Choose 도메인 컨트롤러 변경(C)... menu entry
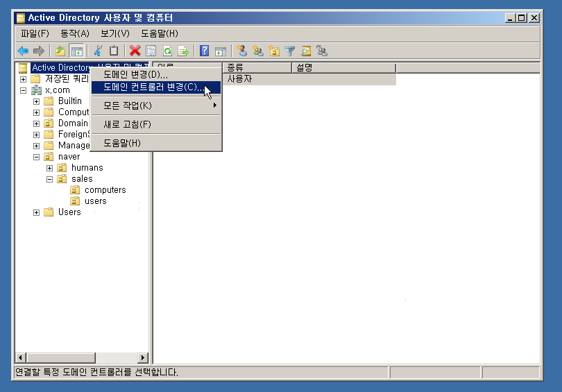The height and width of the screenshot is (392, 562). click(156, 87)
